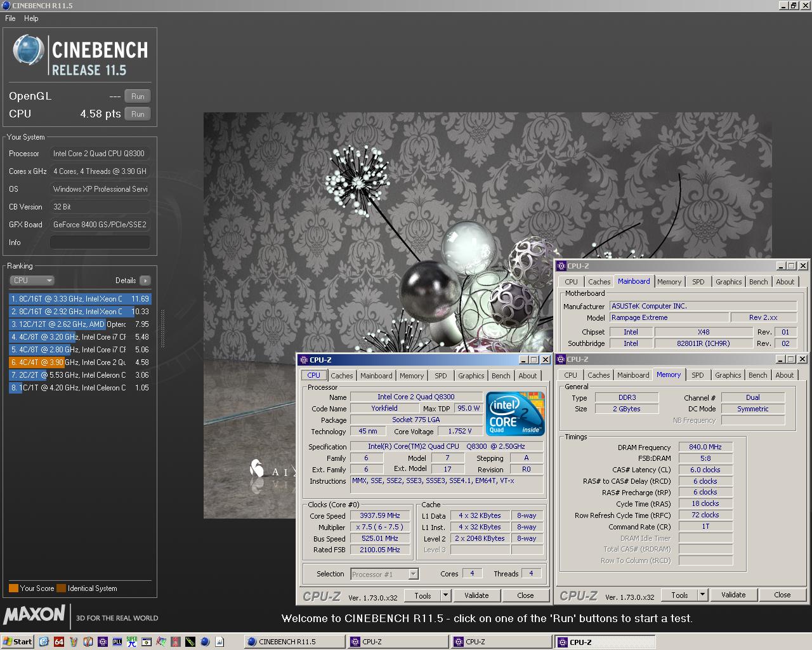
Task: Open the Processor #1 selection dropdown
Action: tap(413, 574)
